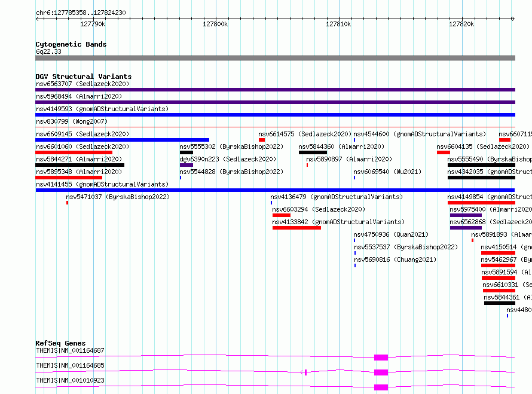Image resolution: width=532 pixels, height=394 pixels.
Task: Click the 6q22.33 cytogenetic band bar
Action: pos(275,58)
